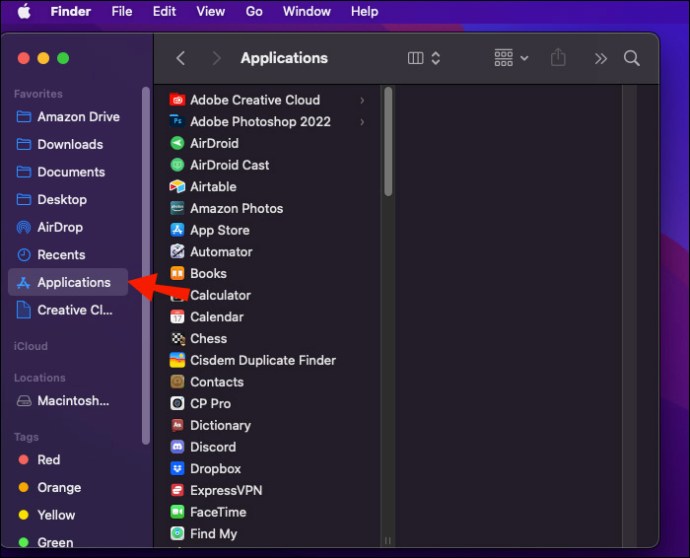Viewport: 690px width, 558px height.
Task: Select the Calendar app icon
Action: (177, 317)
